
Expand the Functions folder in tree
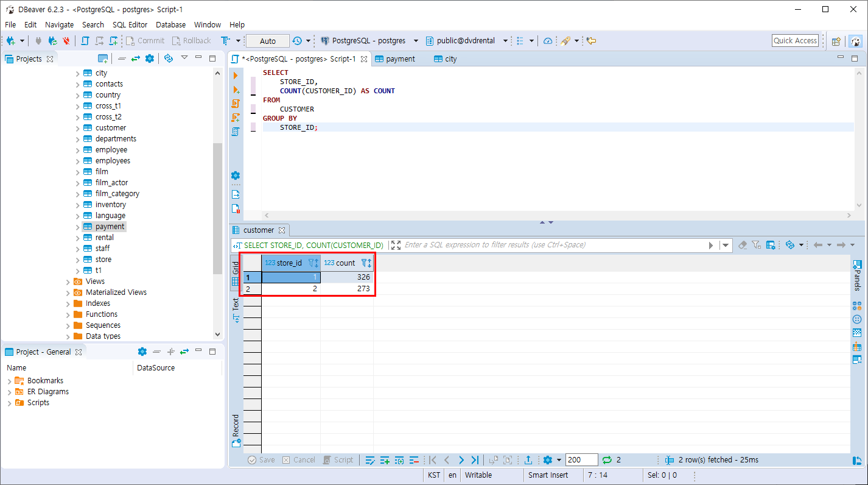point(68,314)
